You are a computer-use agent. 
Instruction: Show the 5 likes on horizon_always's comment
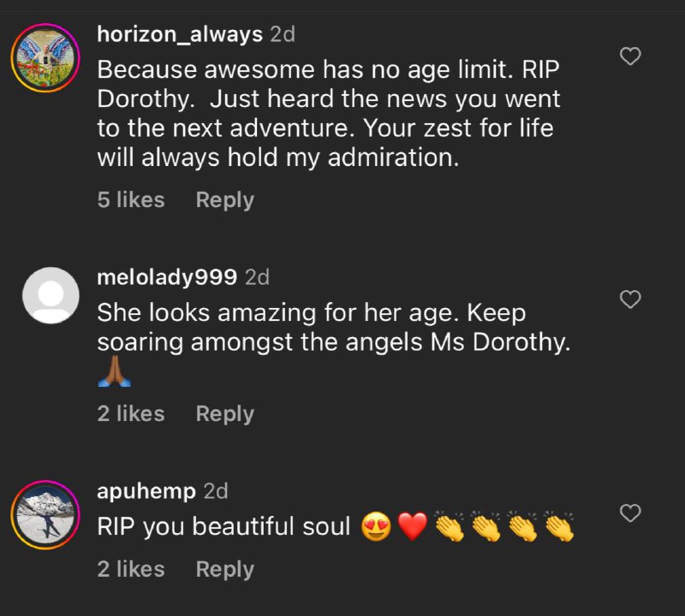tap(130, 200)
